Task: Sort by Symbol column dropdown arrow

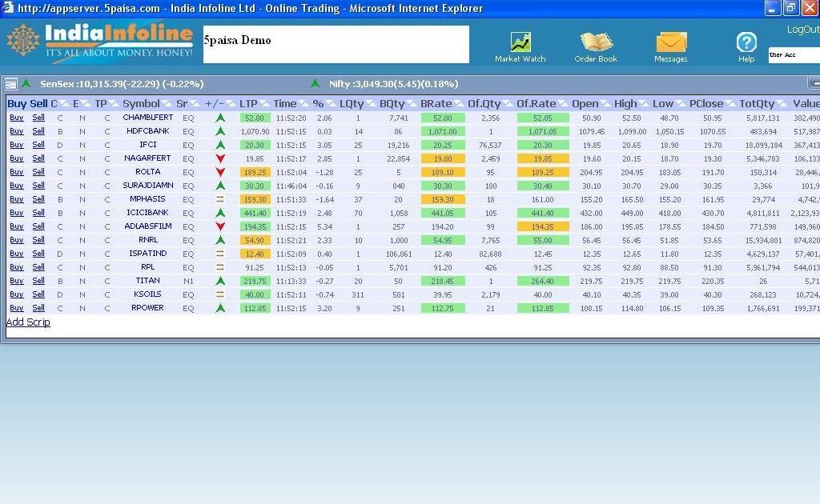Action: coord(167,103)
